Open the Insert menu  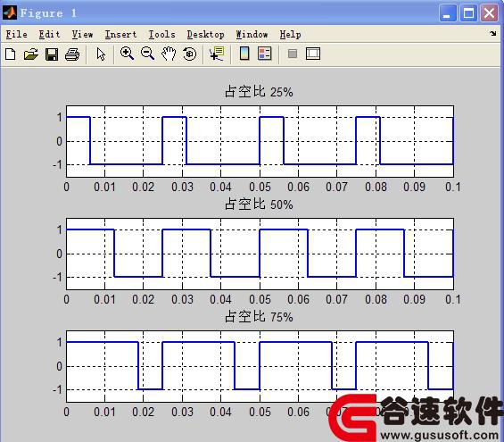[x=120, y=35]
